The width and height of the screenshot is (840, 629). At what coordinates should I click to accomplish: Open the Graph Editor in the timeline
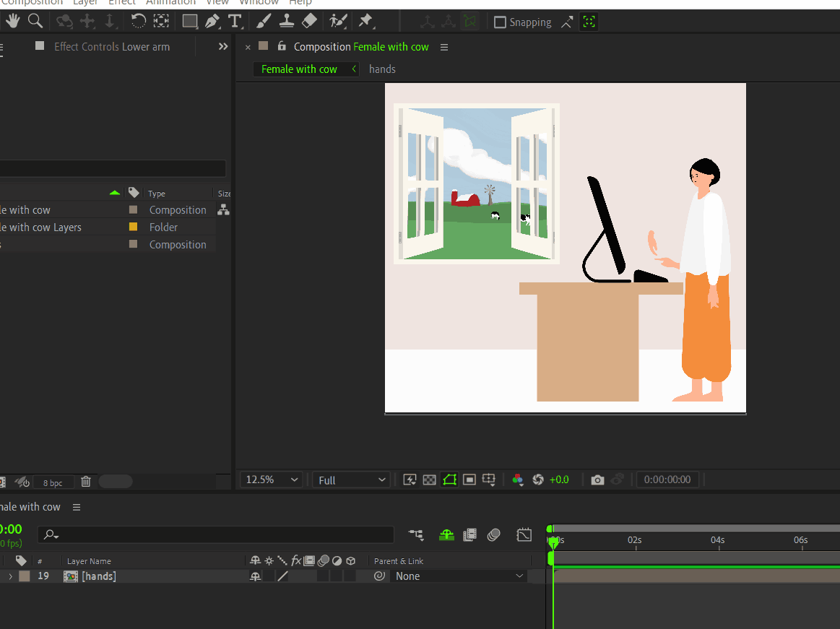[x=524, y=534]
